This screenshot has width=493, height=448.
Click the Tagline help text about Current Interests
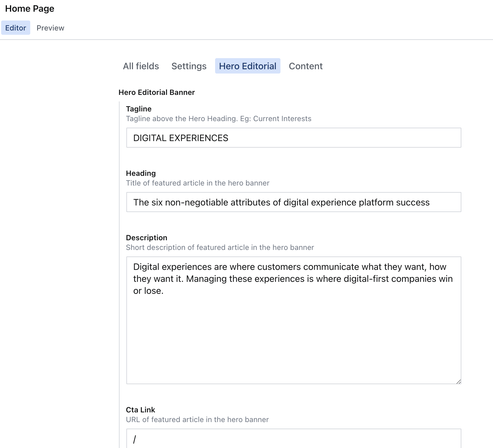click(x=219, y=119)
